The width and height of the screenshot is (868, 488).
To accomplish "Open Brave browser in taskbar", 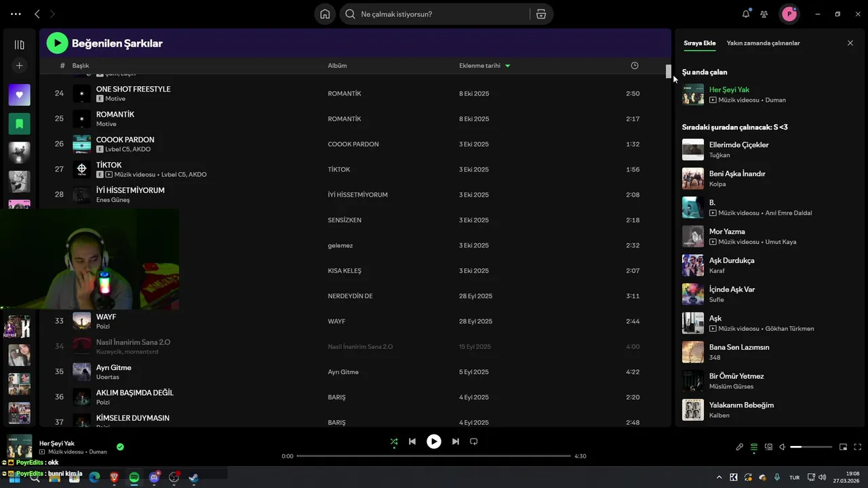I will click(114, 477).
